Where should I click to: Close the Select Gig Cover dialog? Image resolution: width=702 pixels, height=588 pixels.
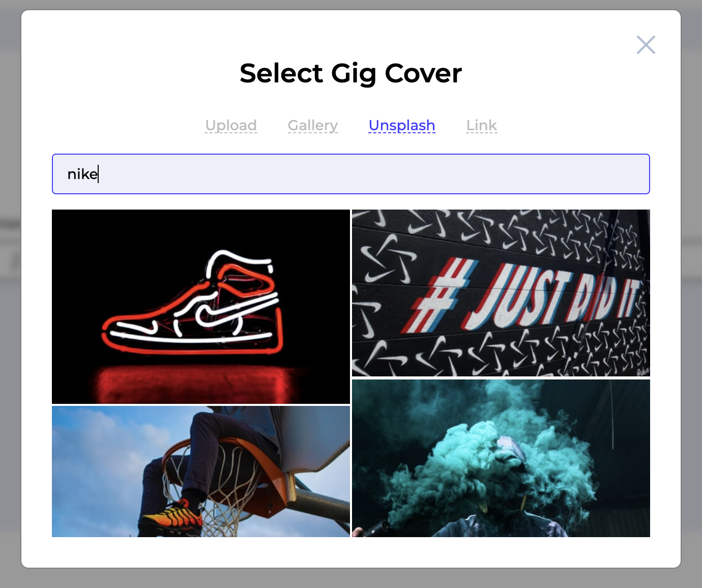click(x=646, y=45)
